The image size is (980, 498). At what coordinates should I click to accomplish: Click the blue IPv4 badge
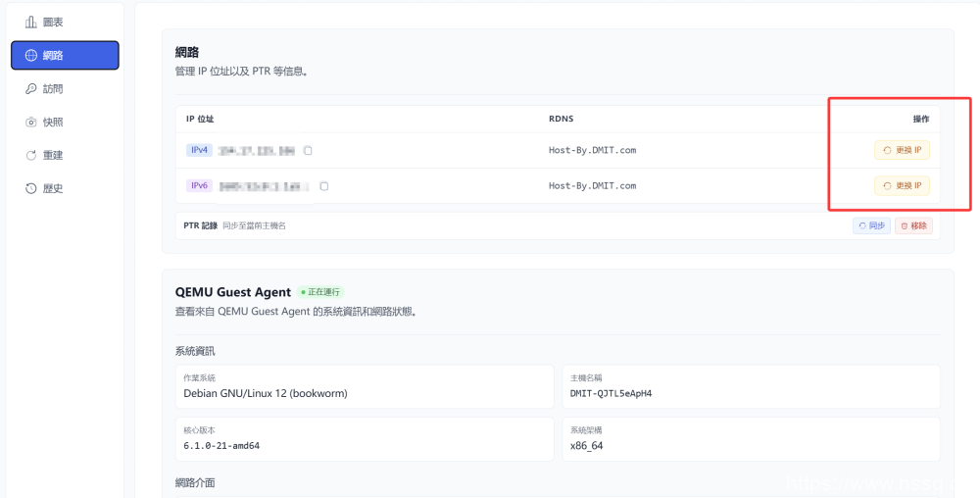pos(199,151)
